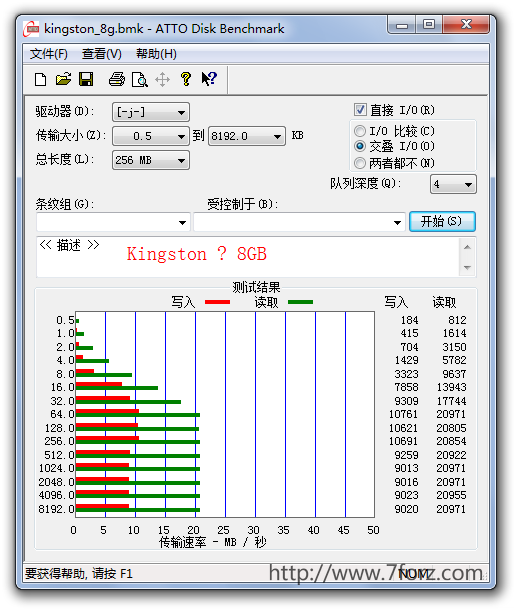514x609 pixels.
Task: Open the 查看(V) menu
Action: click(102, 54)
